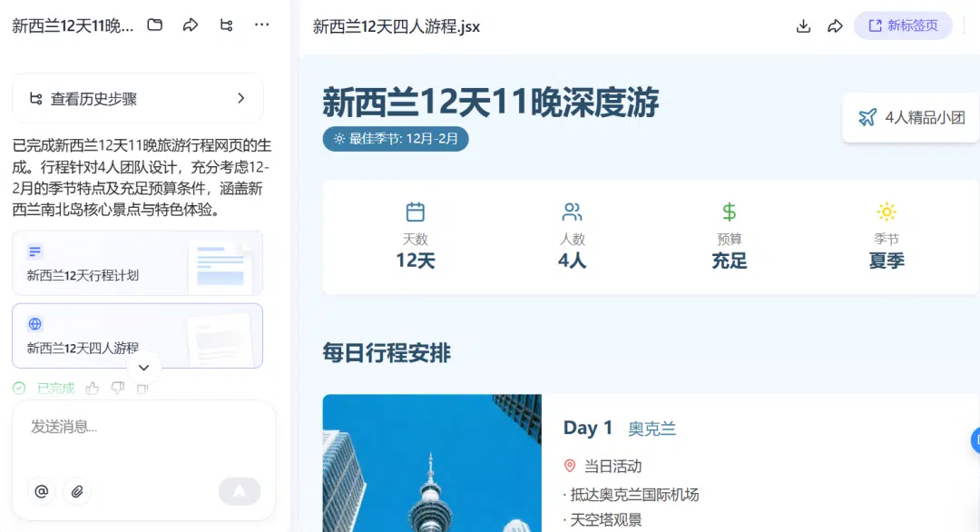Click the copy icon beside thumbs down
Image resolution: width=980 pixels, height=532 pixels.
tap(142, 389)
